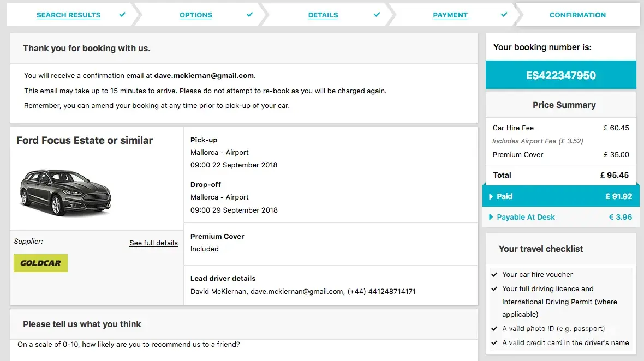
Task: Click the checkmark next to Search Results step
Action: (122, 15)
